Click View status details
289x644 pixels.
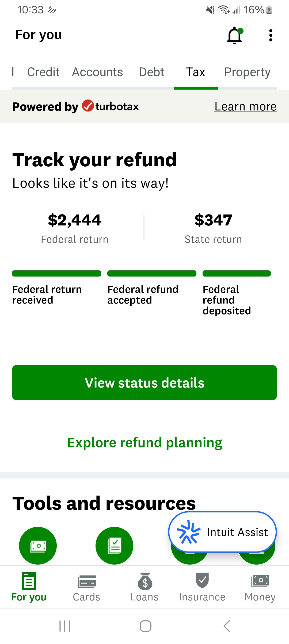click(144, 382)
